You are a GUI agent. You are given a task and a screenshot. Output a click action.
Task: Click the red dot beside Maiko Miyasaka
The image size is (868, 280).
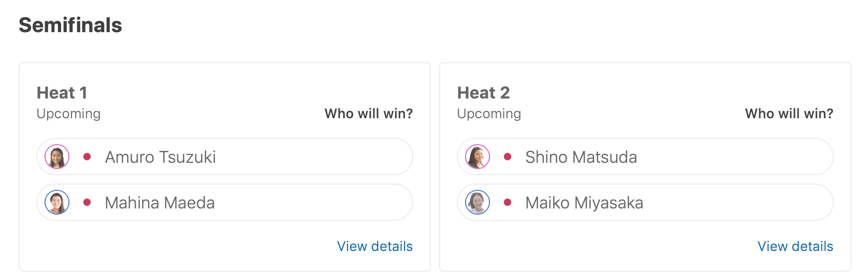(x=508, y=202)
